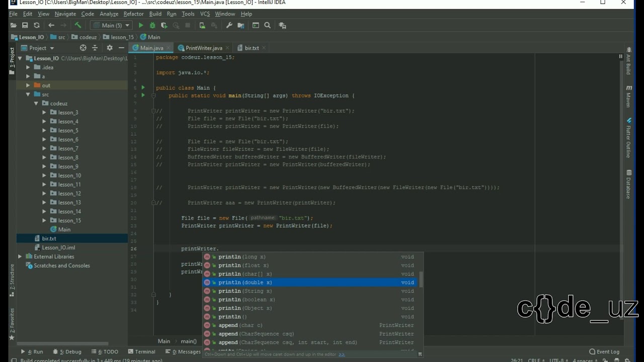Open the Debug tool window button
The width and height of the screenshot is (644, 362).
click(x=66, y=352)
